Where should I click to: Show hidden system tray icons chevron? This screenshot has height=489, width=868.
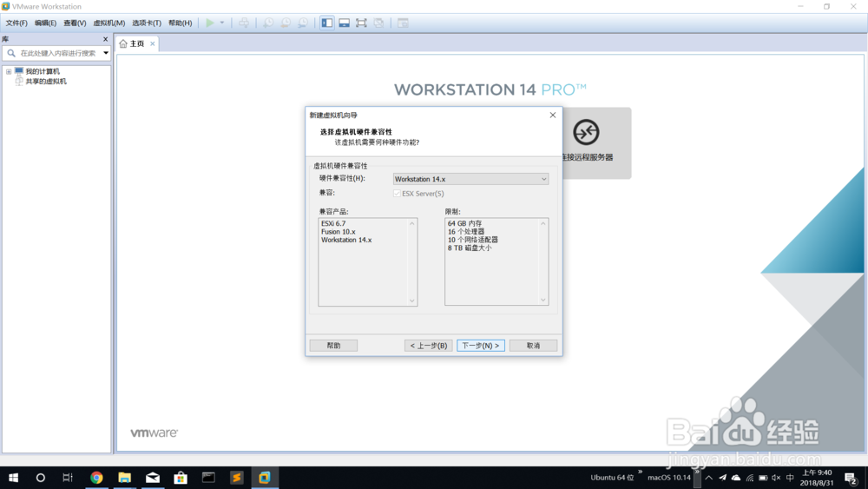click(708, 478)
